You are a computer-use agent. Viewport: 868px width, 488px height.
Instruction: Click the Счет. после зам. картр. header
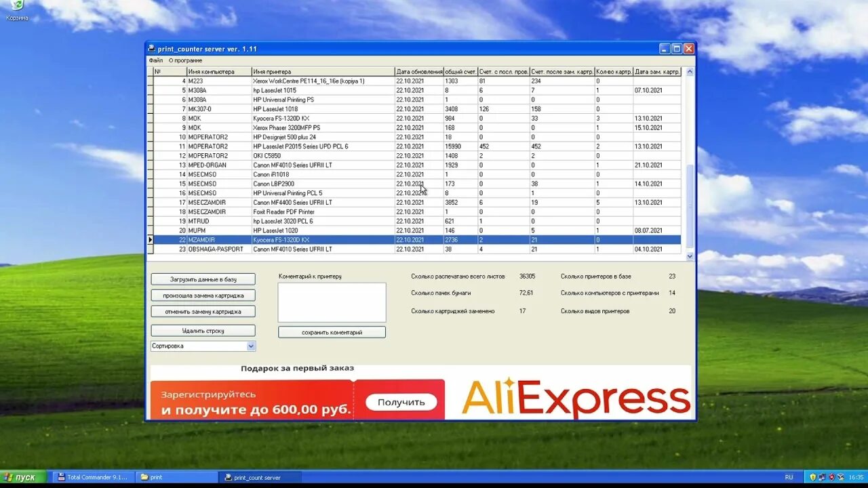pos(561,72)
